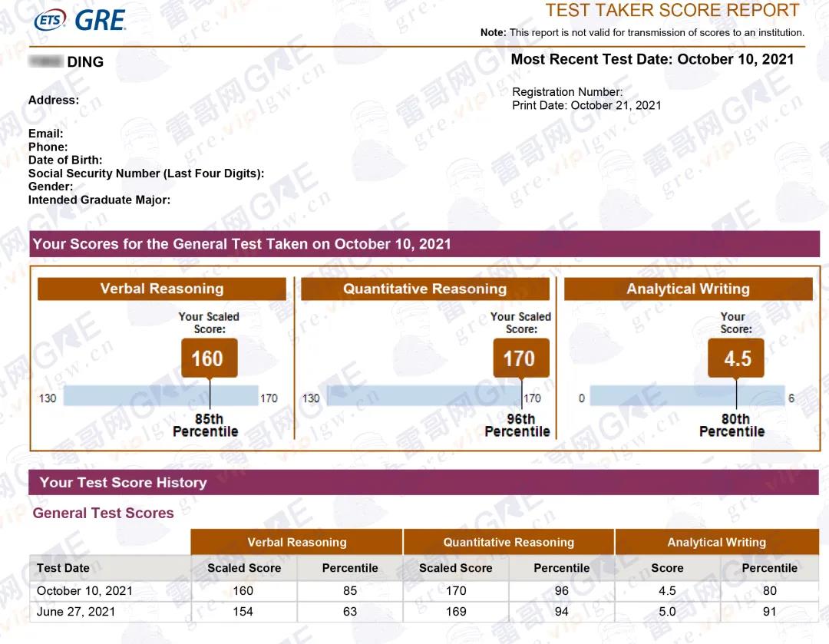Screen dimensions: 829x644
Task: Select the 'Date of Birth:' label
Action: click(x=65, y=160)
